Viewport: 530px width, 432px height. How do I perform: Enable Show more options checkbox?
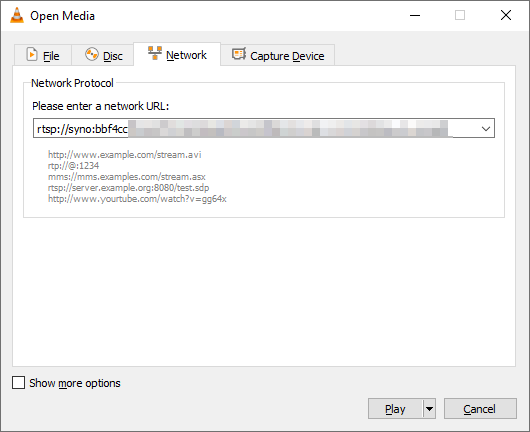18,383
